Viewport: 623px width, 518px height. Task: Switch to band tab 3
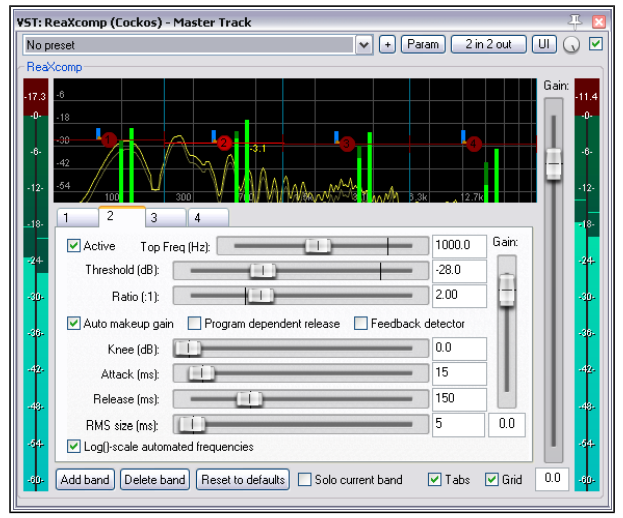click(166, 217)
